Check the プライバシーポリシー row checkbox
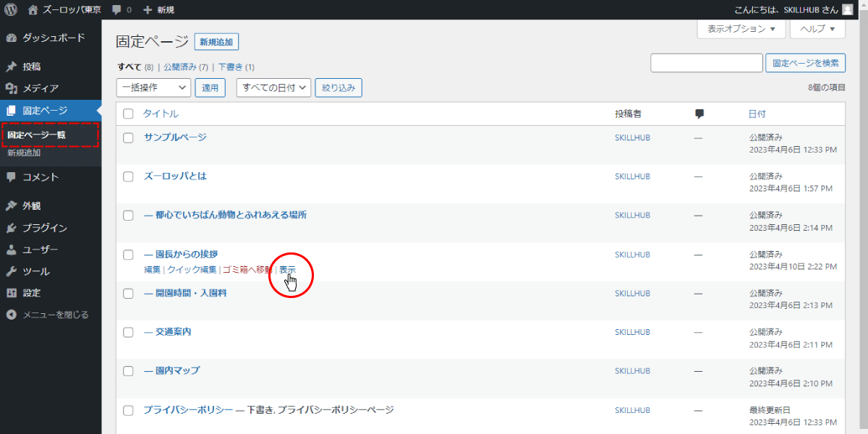868x434 pixels. [x=128, y=410]
